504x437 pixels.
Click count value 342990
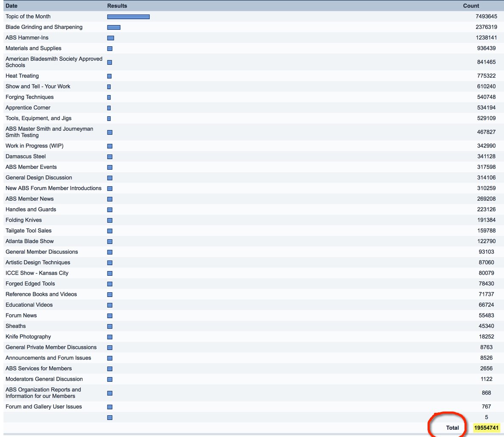[486, 146]
